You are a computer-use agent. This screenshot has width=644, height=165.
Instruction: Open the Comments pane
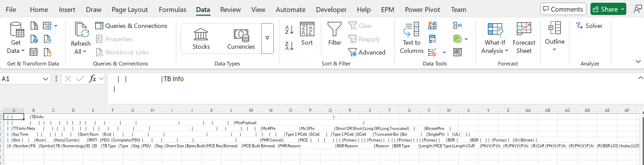coord(563,9)
